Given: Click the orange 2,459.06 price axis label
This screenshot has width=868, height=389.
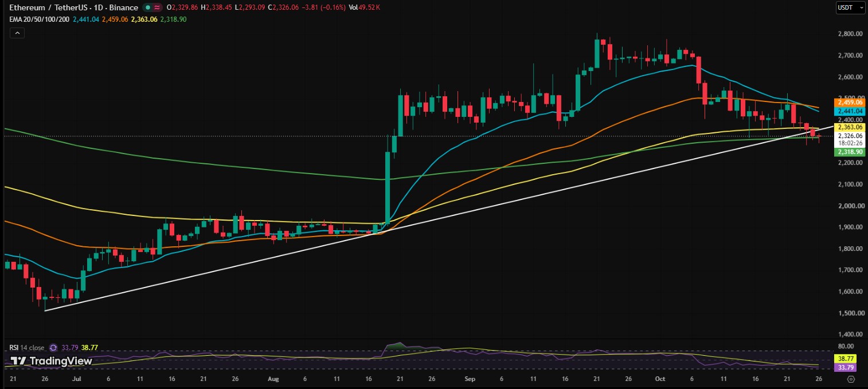Looking at the screenshot, I should pos(850,103).
